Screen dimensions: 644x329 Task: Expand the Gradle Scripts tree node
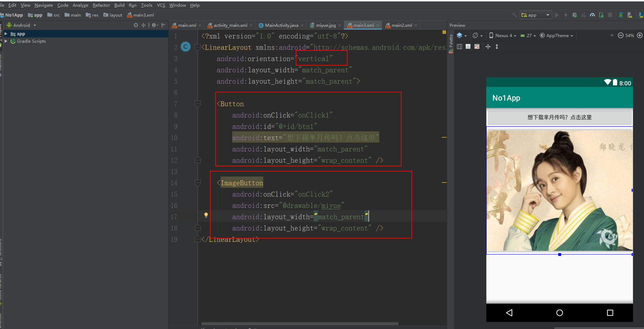point(6,41)
